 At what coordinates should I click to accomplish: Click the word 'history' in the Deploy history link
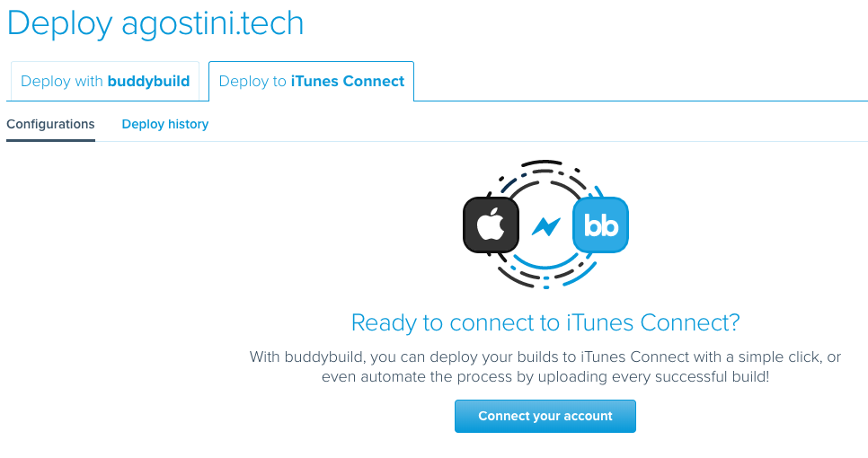click(x=188, y=125)
